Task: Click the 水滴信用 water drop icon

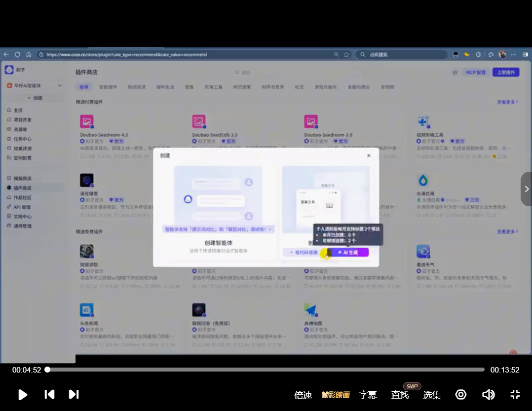Action: (x=423, y=180)
